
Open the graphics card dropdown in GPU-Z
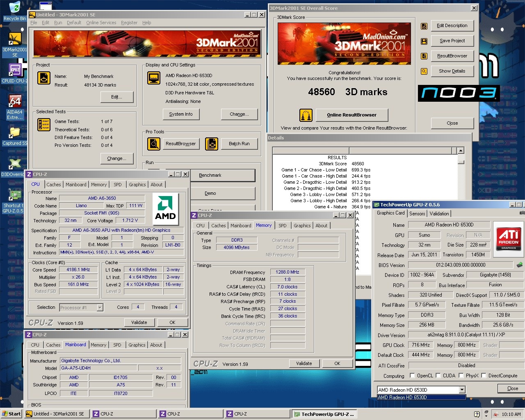pyautogui.click(x=462, y=390)
